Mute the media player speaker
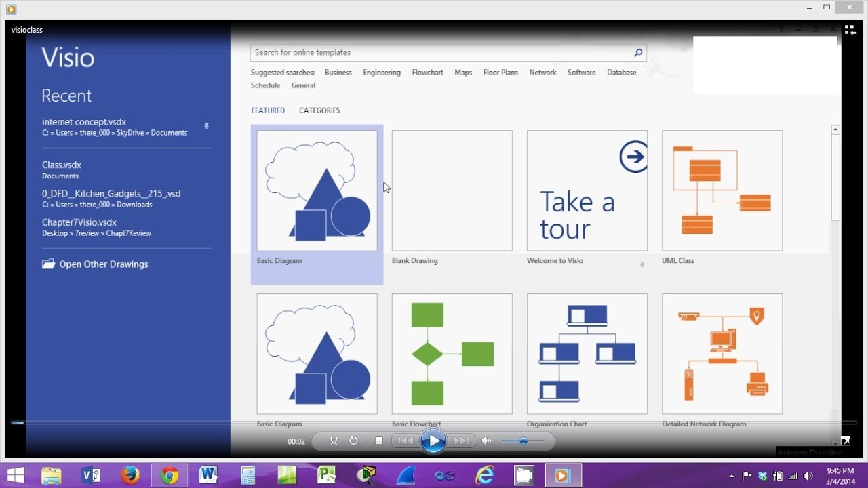868x488 pixels. [x=486, y=441]
